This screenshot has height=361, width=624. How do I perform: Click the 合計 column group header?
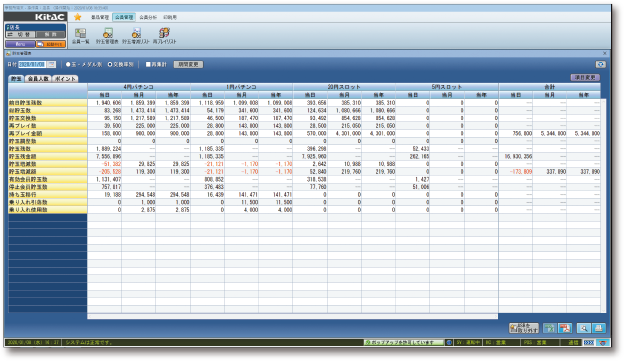550,87
